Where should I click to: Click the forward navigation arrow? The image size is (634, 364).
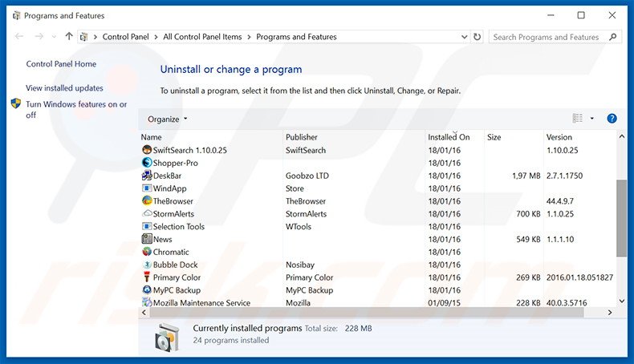tap(39, 36)
